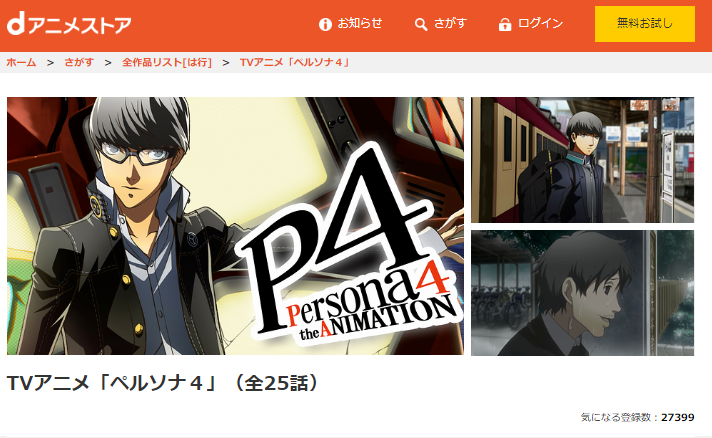The width and height of the screenshot is (712, 438).
Task: Click the 気になる登録数 27399 counter
Action: point(638,417)
